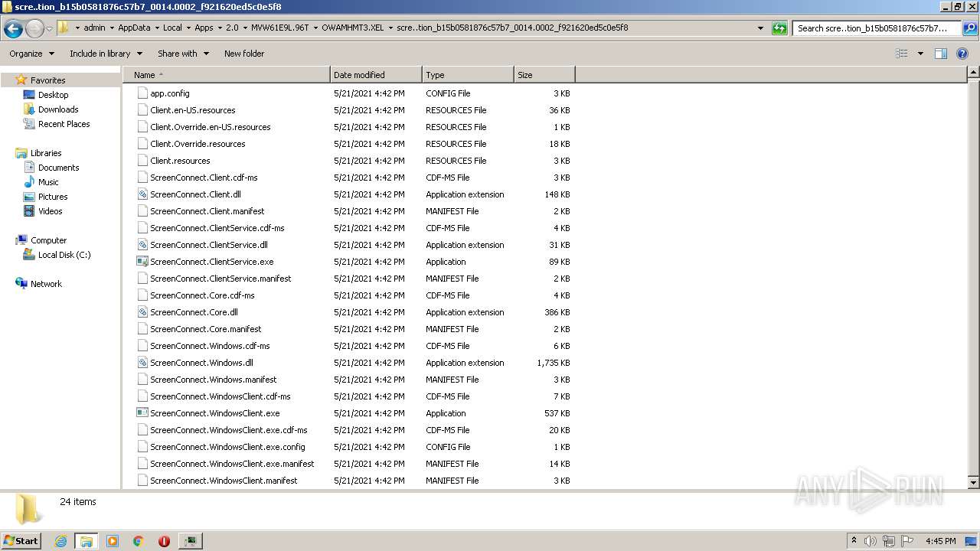Click the Help question mark icon
The image size is (980, 551).
click(962, 54)
